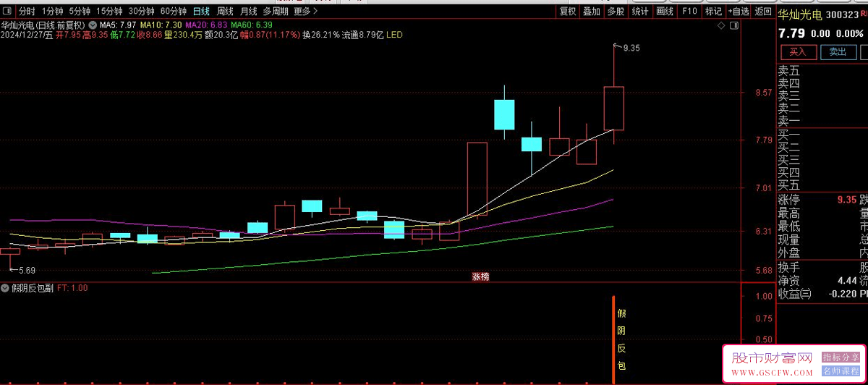
Task: Click the 叠加 overlay button
Action: (592, 11)
